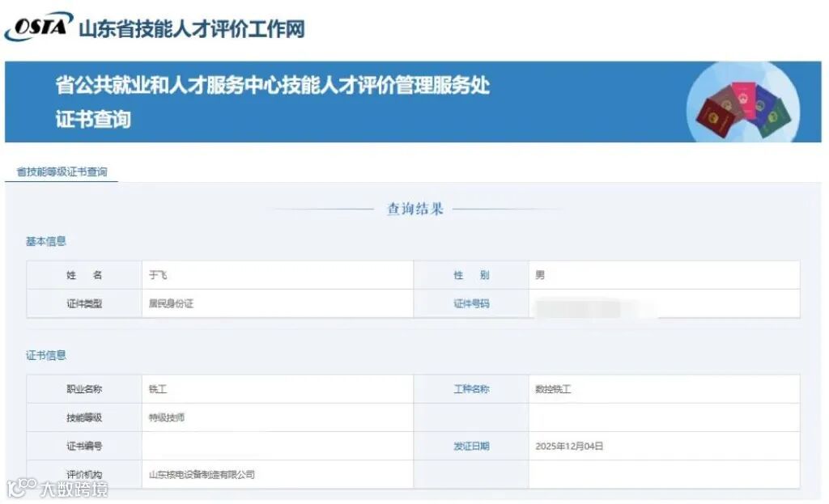Select the value 数控铣工

pyautogui.click(x=553, y=389)
